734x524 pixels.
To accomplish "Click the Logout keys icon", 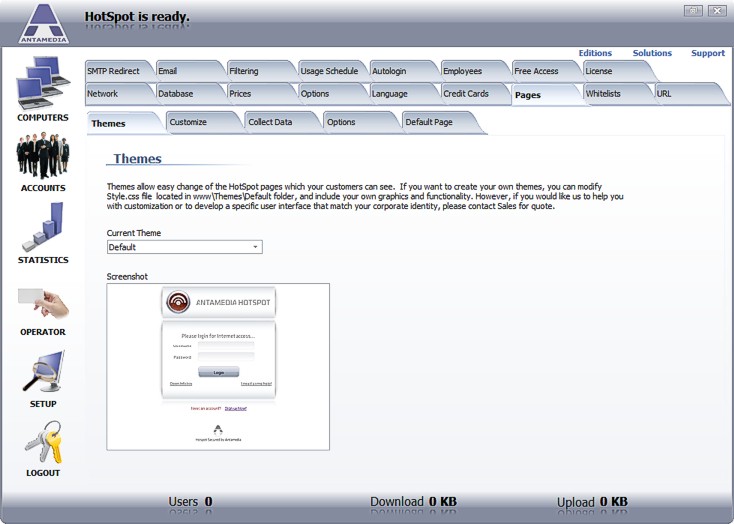I will click(43, 442).
